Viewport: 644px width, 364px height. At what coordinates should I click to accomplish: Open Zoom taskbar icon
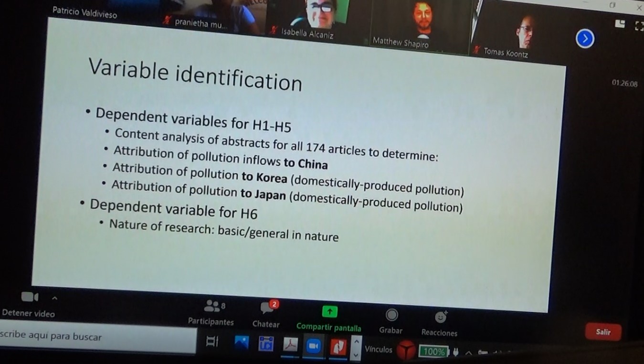[314, 346]
